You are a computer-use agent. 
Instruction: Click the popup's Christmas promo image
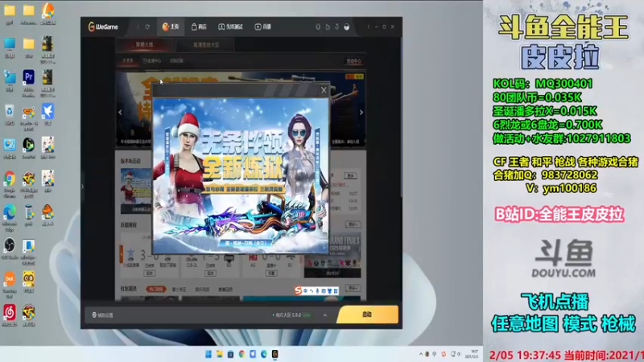(241, 175)
